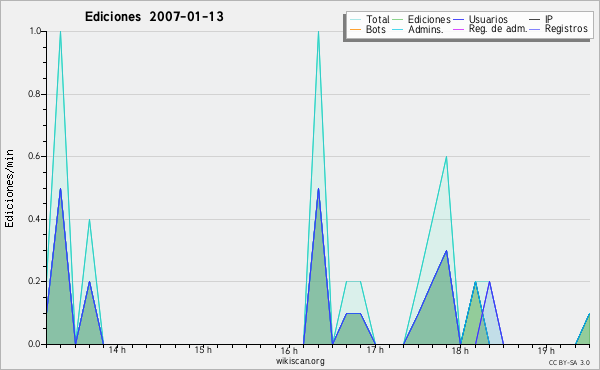
Task: Click the 0.2 y-axis value
Action: coord(35,281)
